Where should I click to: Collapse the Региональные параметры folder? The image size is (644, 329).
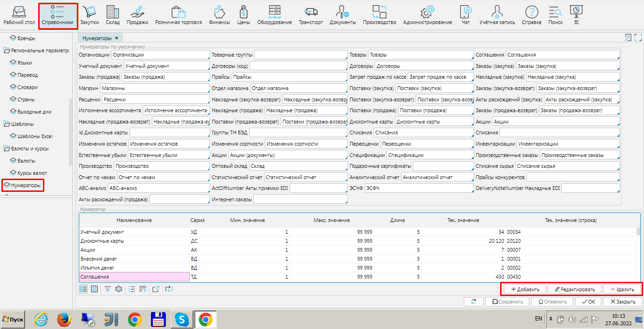point(7,50)
